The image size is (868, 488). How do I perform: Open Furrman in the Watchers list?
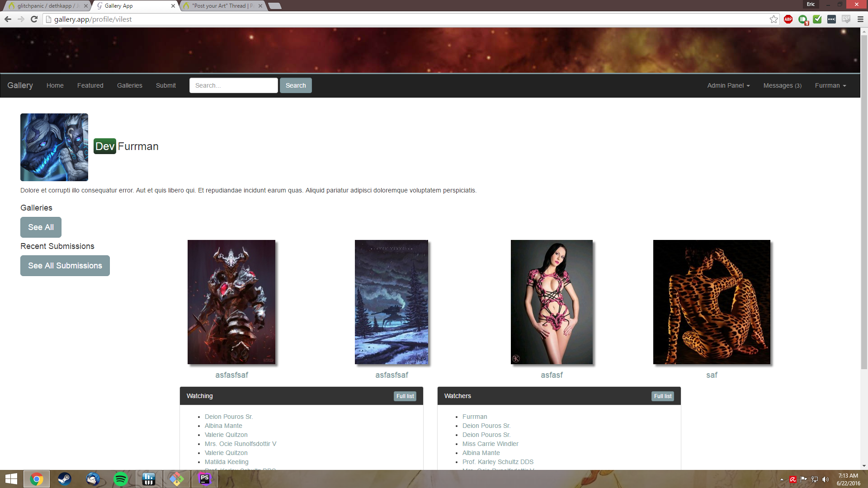(x=475, y=417)
